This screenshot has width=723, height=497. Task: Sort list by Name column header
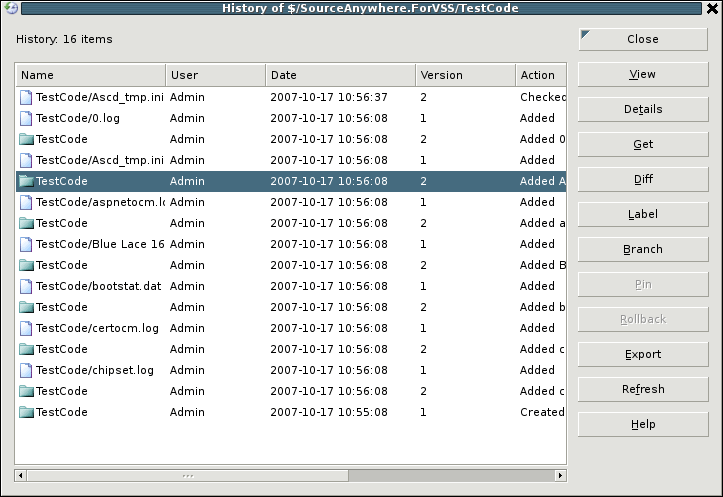[90, 75]
